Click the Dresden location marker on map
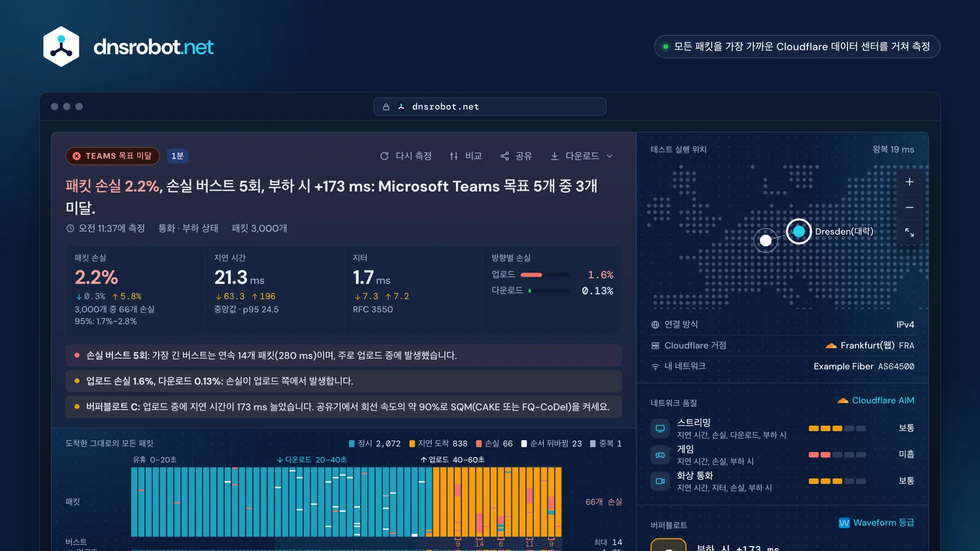 point(799,231)
